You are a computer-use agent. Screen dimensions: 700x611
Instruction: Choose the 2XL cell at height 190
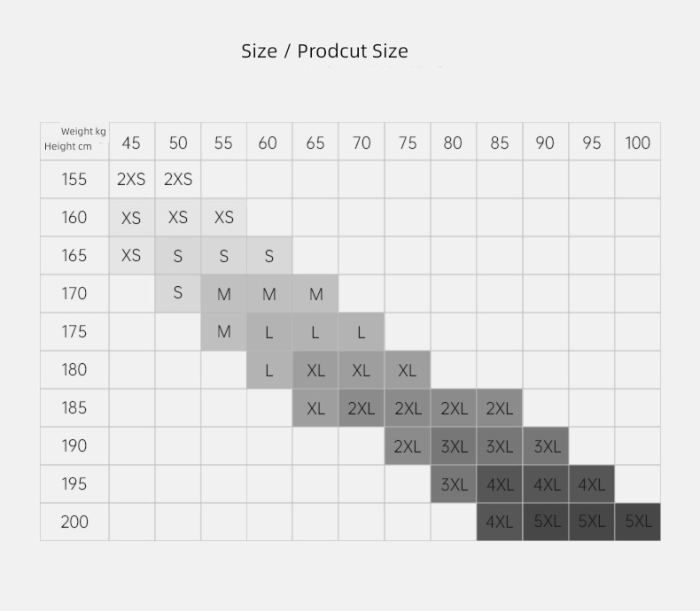[x=408, y=446]
